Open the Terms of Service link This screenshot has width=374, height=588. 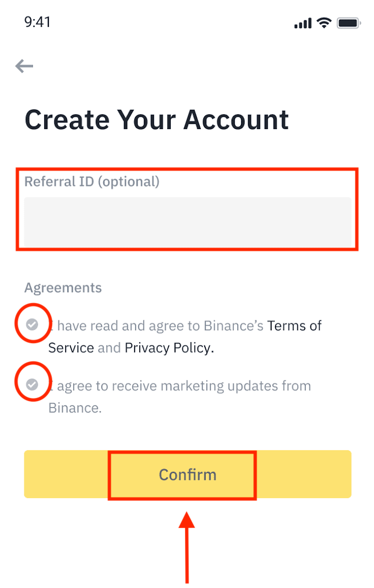click(x=295, y=325)
